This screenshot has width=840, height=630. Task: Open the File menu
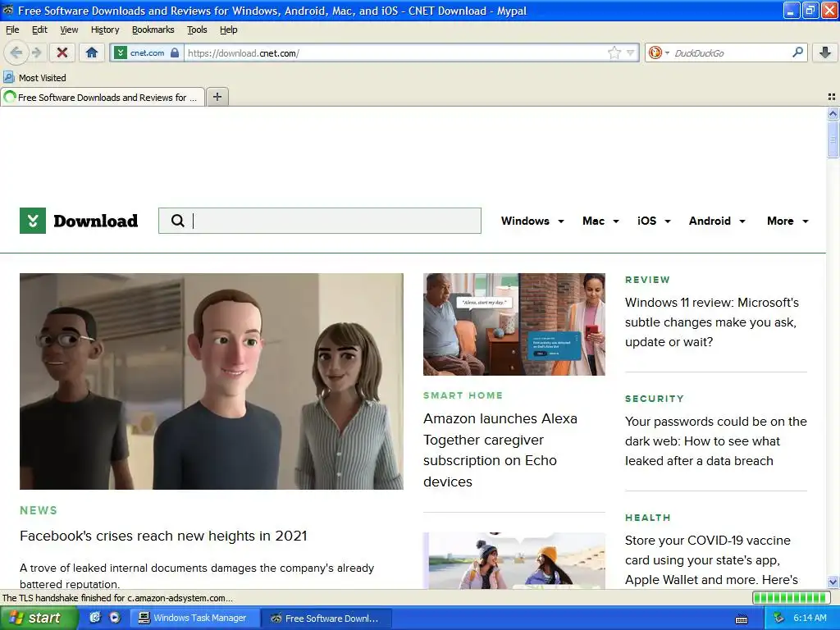coord(12,30)
